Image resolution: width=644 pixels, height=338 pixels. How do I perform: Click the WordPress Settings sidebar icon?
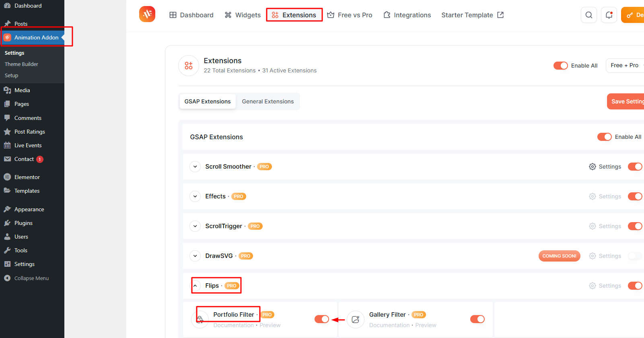point(7,264)
